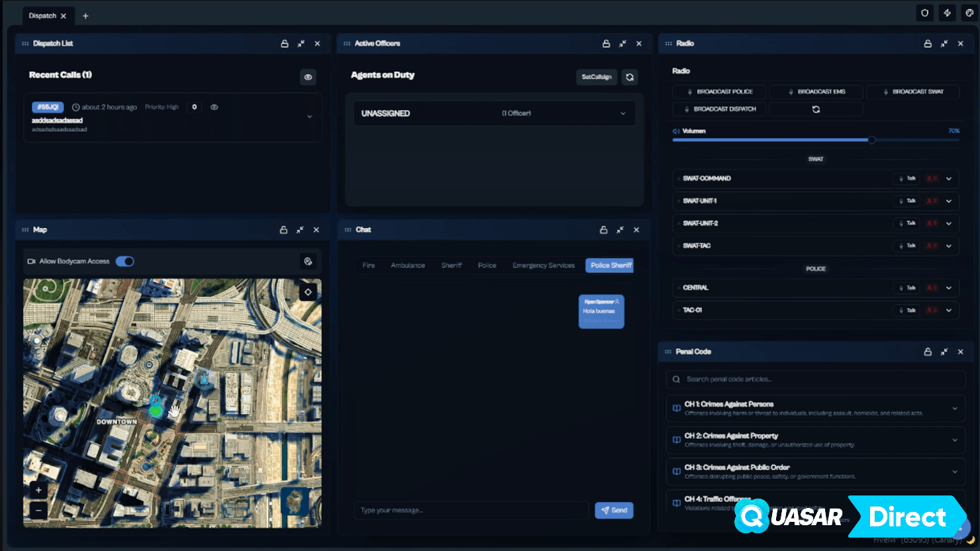The height and width of the screenshot is (551, 980).
Task: Click the Send message button
Action: click(614, 511)
